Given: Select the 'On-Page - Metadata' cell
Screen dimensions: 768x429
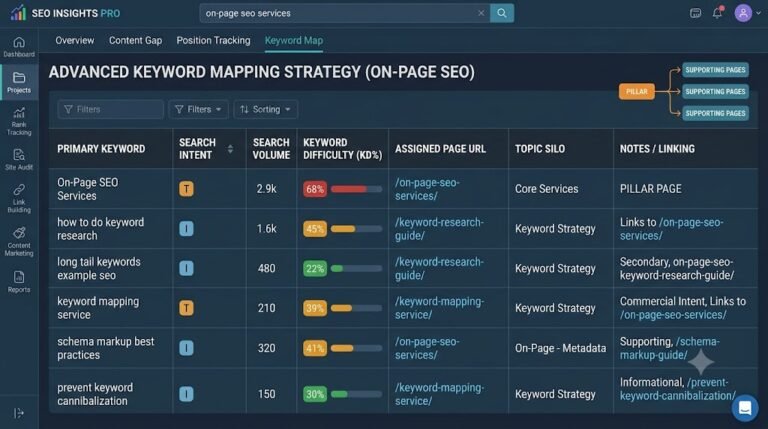Looking at the screenshot, I should 560,348.
